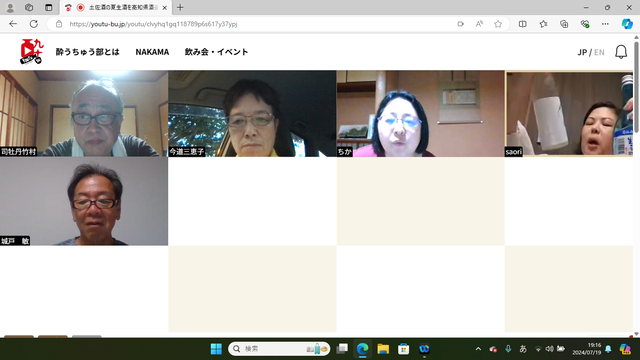Open the browser profile icon
This screenshot has width=640, height=360.
10,7
